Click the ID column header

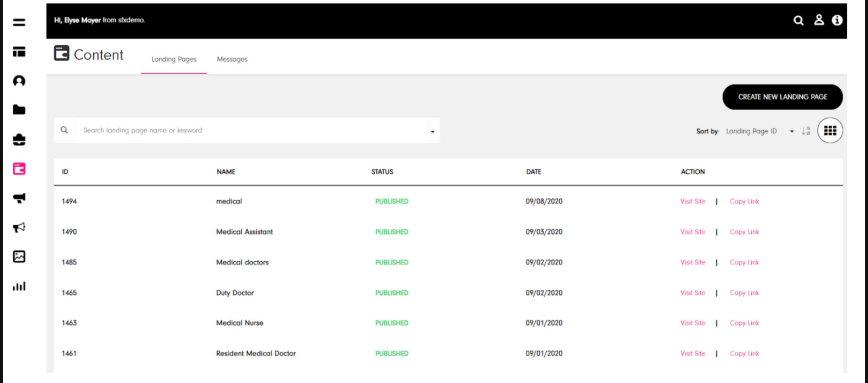[65, 172]
